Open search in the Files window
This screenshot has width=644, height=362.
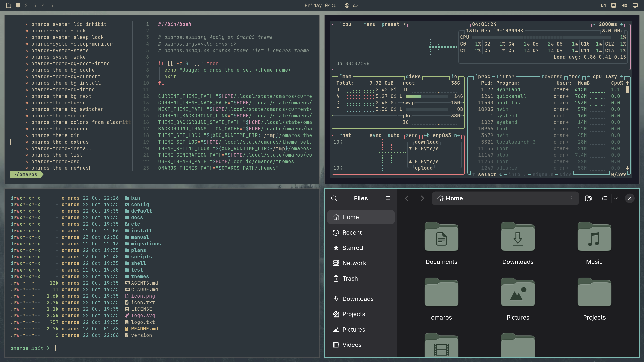click(334, 198)
